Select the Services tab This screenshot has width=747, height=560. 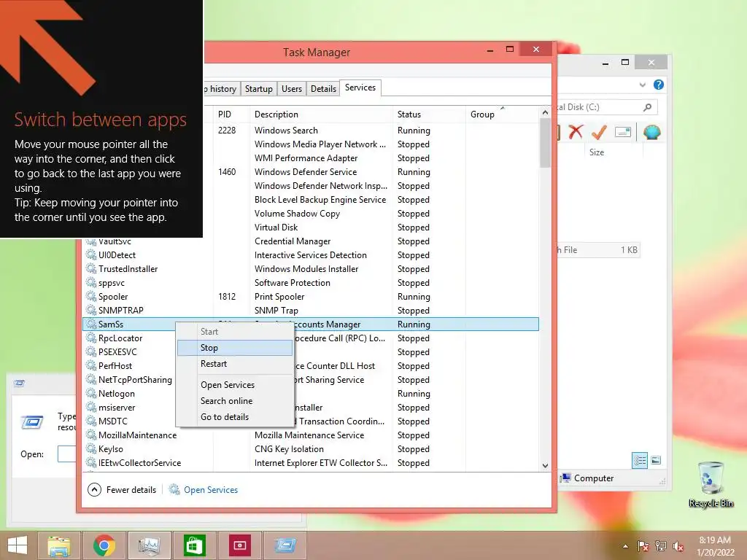click(x=360, y=87)
